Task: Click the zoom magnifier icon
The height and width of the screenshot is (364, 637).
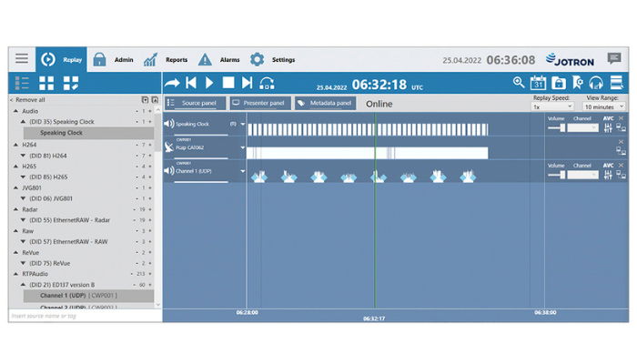Action: 519,83
